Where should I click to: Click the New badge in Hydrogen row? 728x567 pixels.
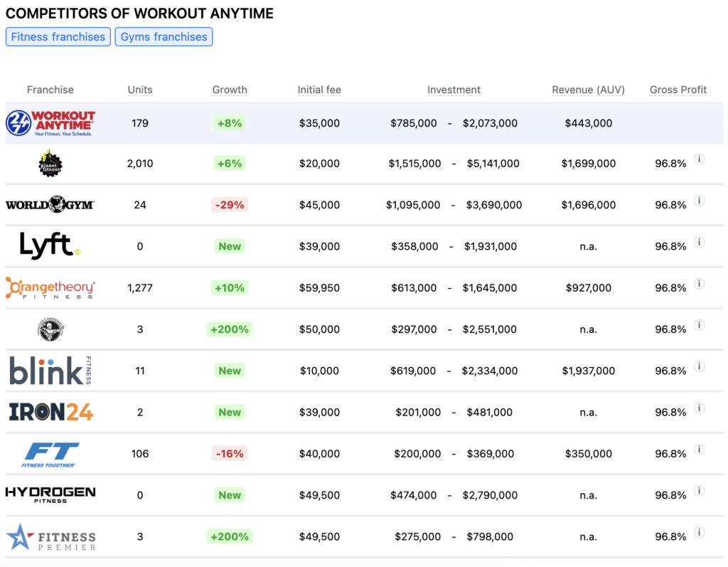pos(230,495)
